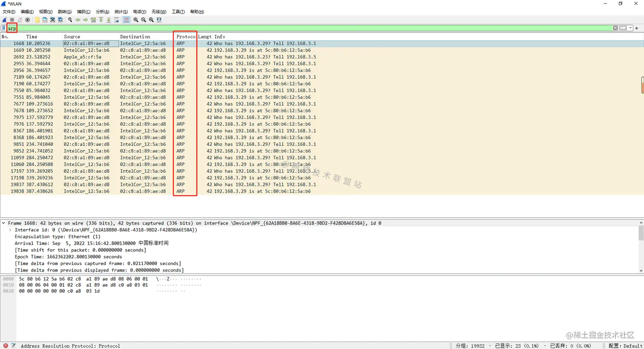Open the 跳转(G) menu
Image resolution: width=644 pixels, height=349 pixels.
click(65, 12)
